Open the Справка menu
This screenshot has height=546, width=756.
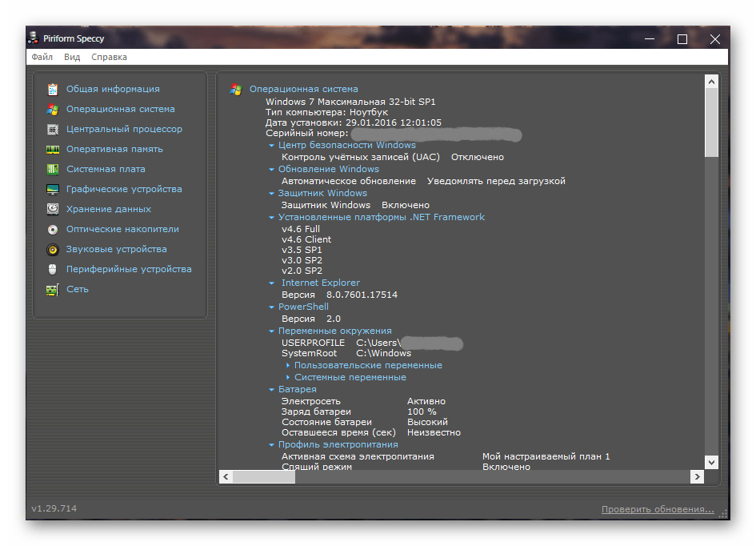(109, 57)
